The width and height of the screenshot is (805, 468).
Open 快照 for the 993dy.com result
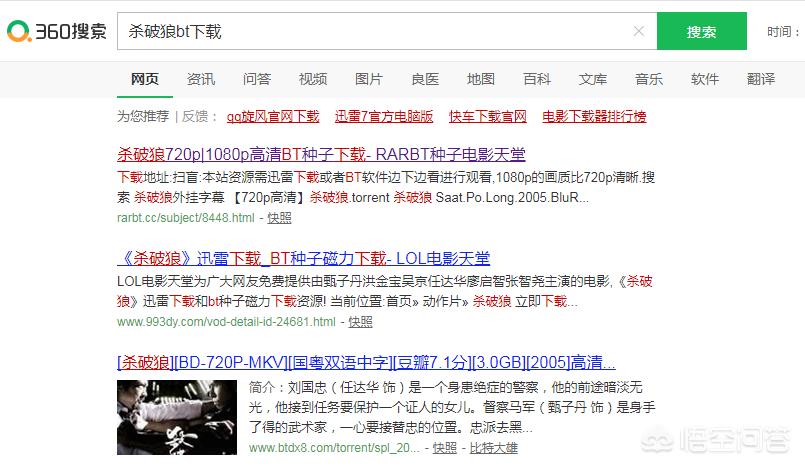(360, 322)
